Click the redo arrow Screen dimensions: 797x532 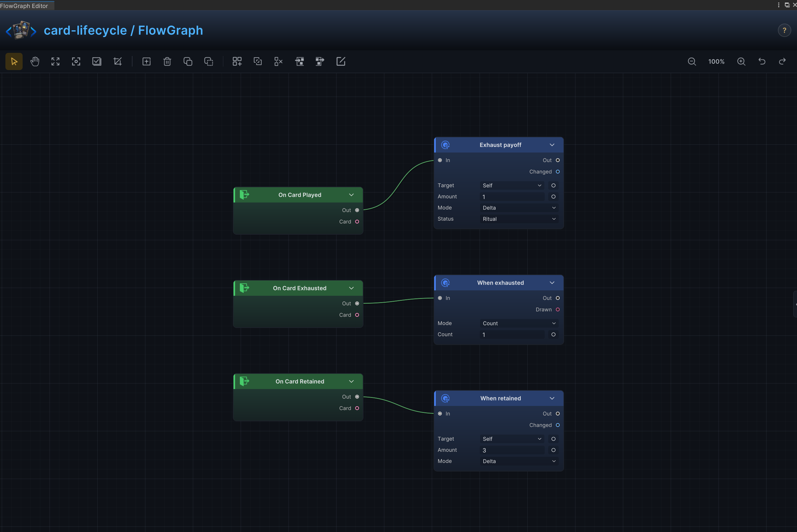pyautogui.click(x=782, y=61)
